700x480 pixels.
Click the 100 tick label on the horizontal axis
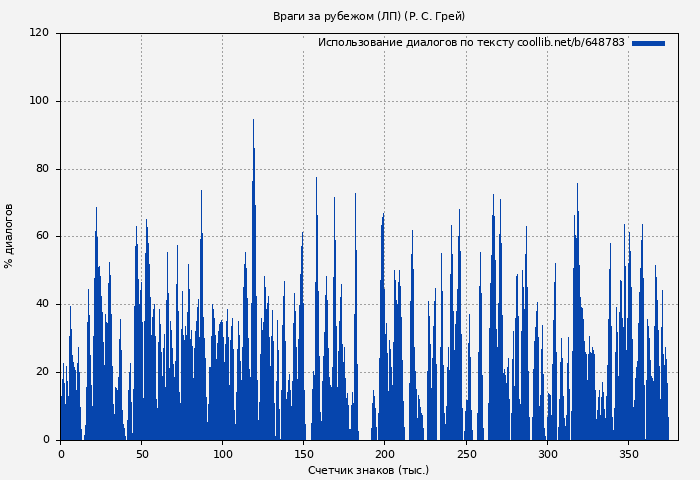pyautogui.click(x=223, y=454)
